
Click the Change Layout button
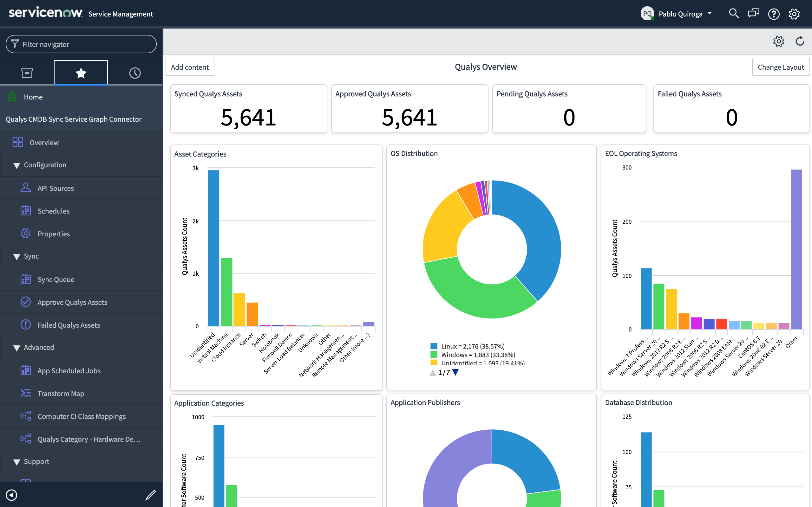781,67
